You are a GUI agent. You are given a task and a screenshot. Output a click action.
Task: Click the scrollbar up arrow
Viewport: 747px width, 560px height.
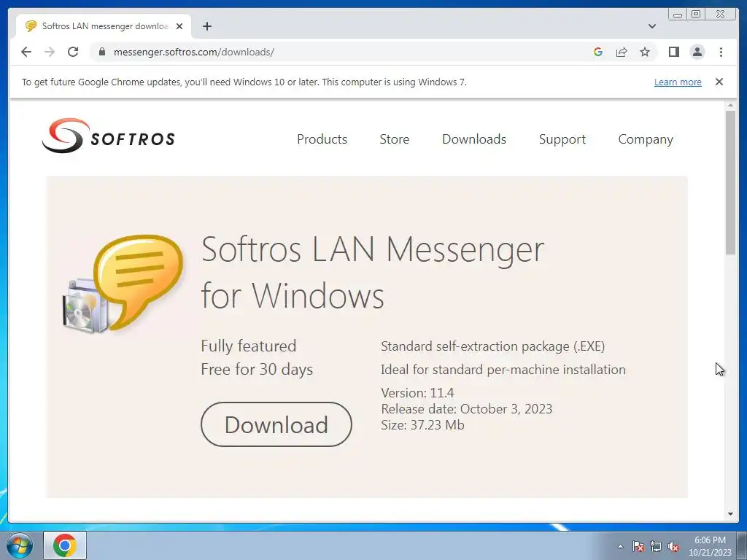click(x=730, y=105)
